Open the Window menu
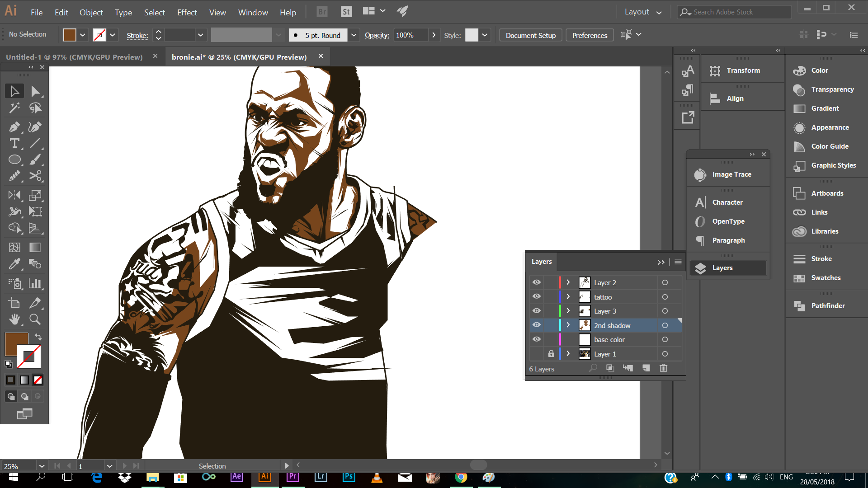 [253, 12]
